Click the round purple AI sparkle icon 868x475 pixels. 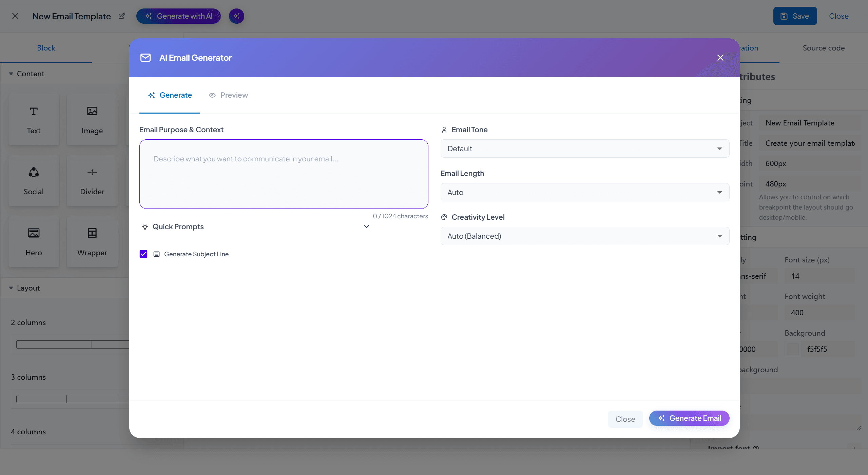click(236, 16)
